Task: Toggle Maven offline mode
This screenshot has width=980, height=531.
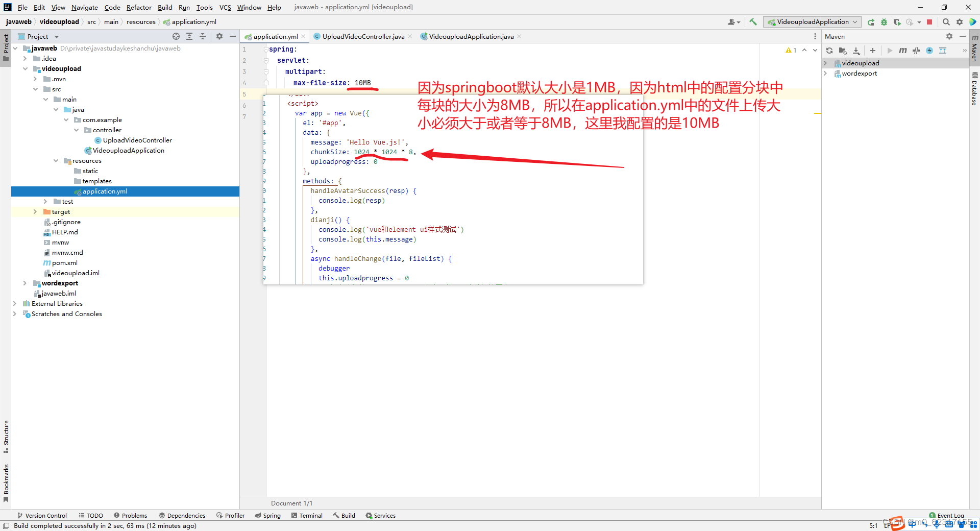Action: click(x=916, y=51)
